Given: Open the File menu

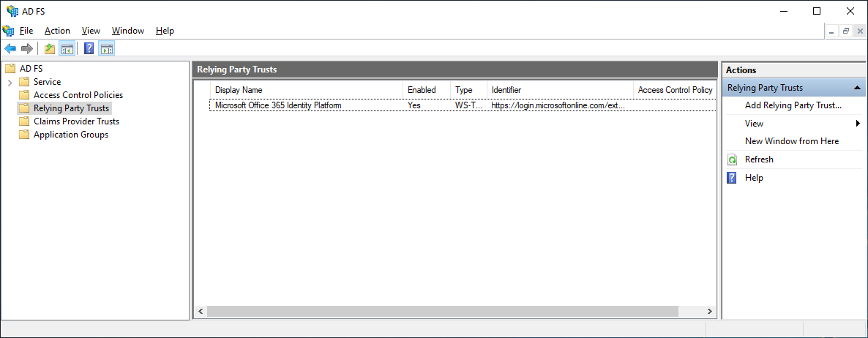Looking at the screenshot, I should click(26, 31).
